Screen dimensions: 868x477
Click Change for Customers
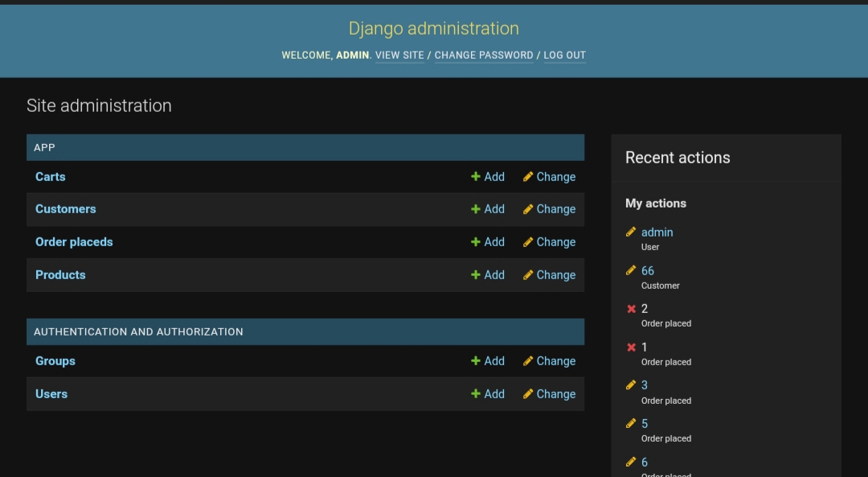tap(549, 209)
